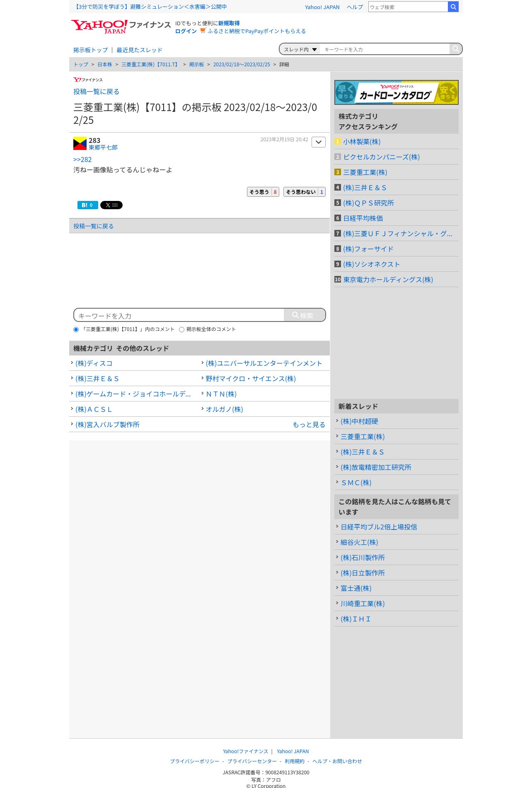Open the (株)ディスコ thread
The height and width of the screenshot is (788, 532).
pyautogui.click(x=94, y=363)
